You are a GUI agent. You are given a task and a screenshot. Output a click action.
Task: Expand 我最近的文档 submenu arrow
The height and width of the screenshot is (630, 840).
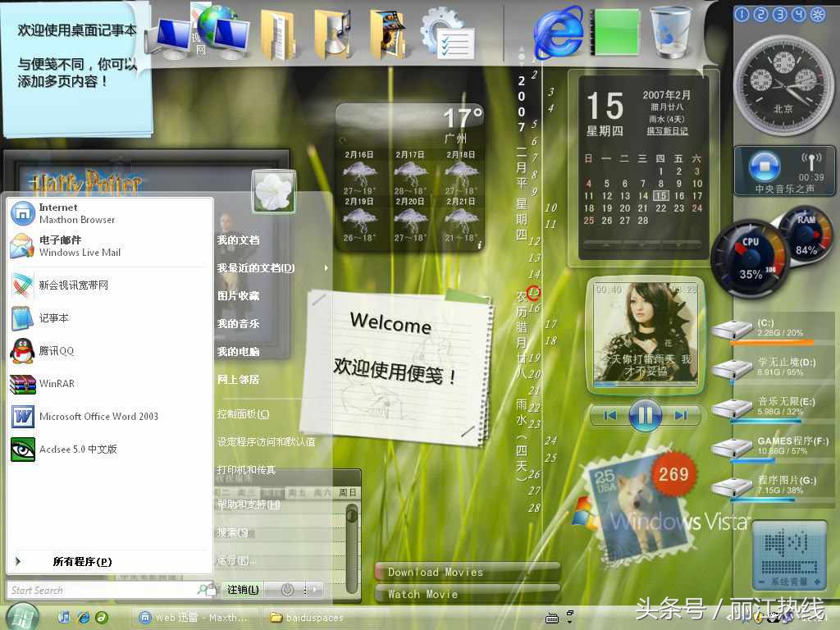coord(325,267)
